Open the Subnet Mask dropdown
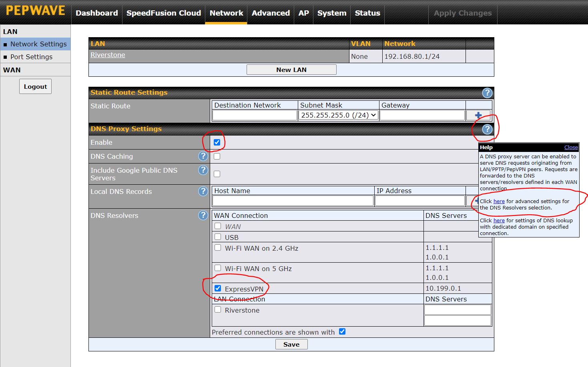 (x=338, y=115)
